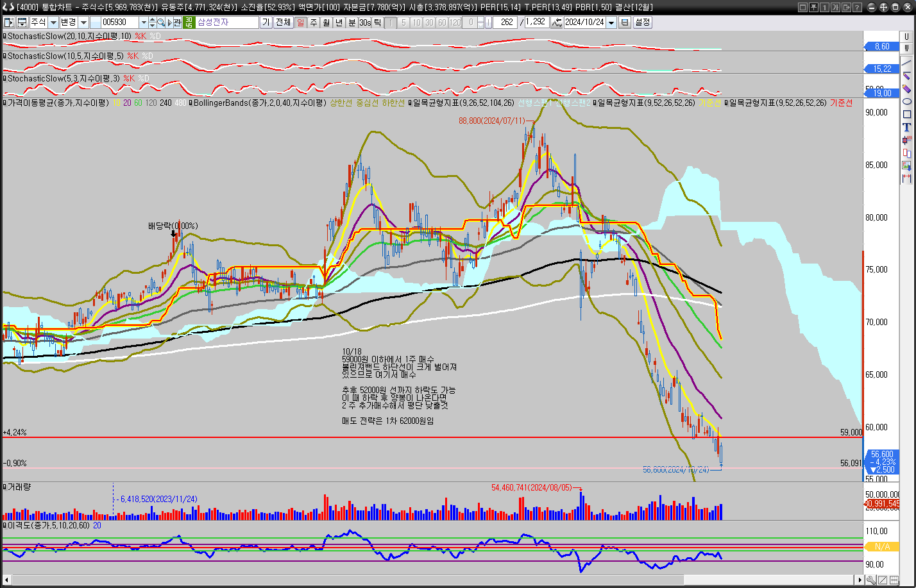
Task: Click the 거래량 volume panel label
Action: [x=19, y=487]
